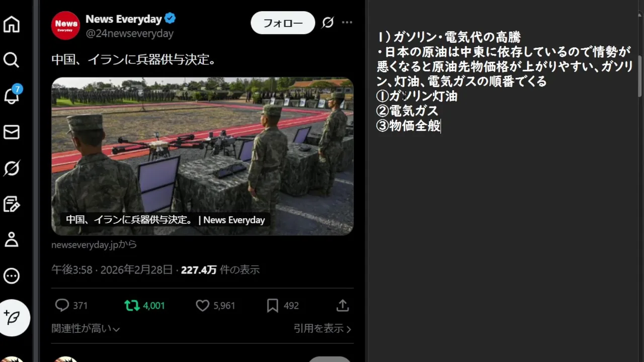644x362 pixels.
Task: Toggle like heart with 5,961
Action: (x=215, y=305)
